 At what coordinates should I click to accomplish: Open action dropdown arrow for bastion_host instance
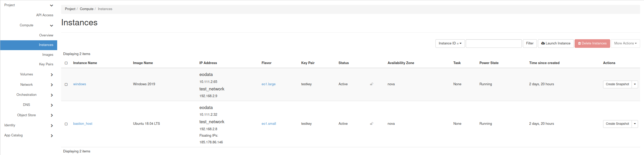[x=635, y=124]
